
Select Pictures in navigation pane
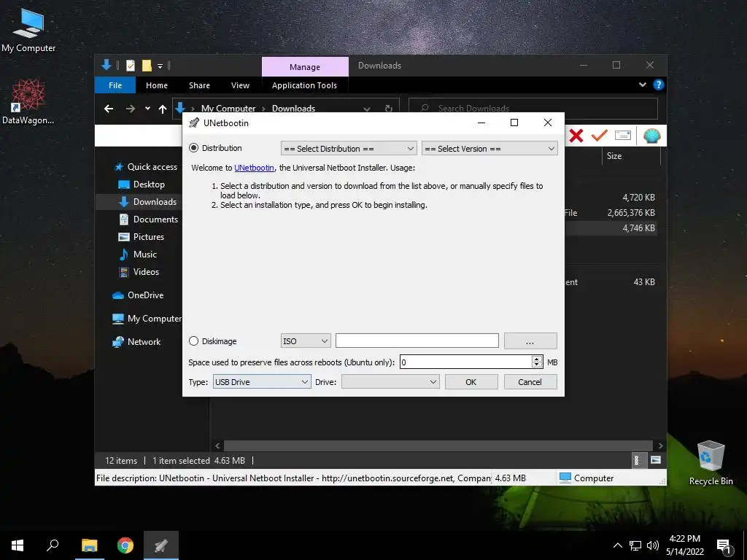(141, 237)
